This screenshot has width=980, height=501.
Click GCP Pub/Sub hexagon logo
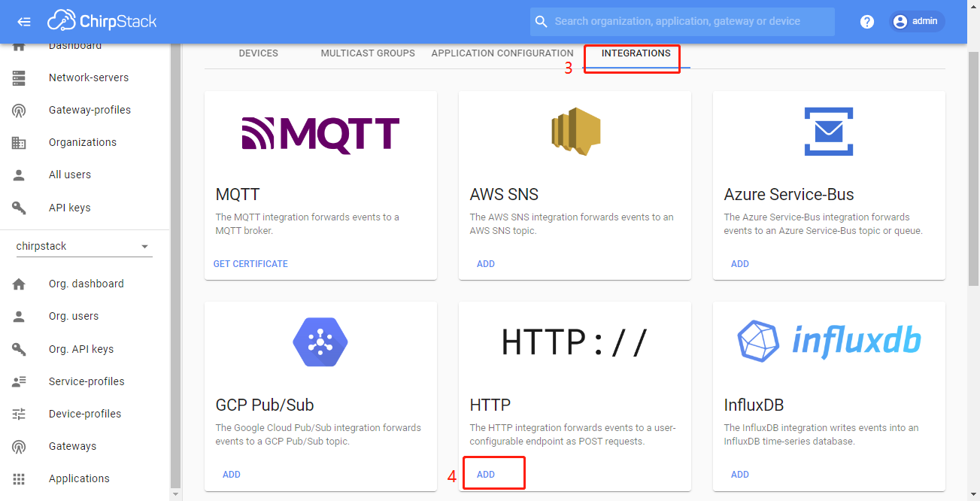click(x=320, y=342)
